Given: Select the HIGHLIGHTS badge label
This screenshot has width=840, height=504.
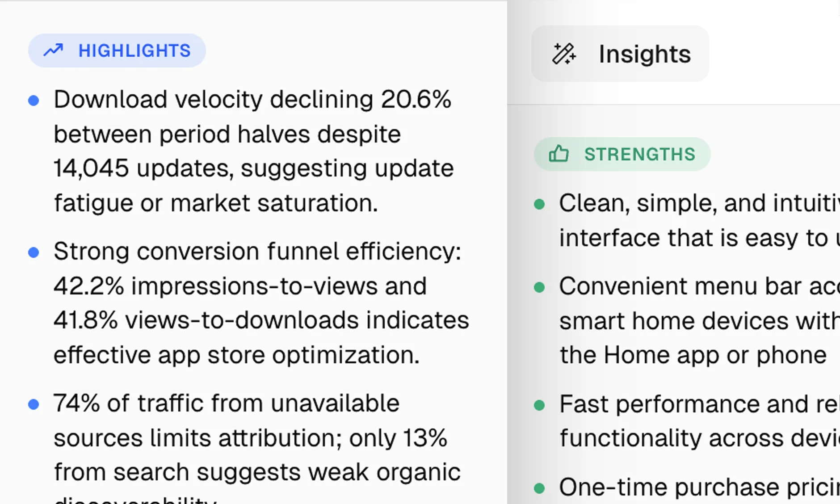Looking at the screenshot, I should coord(134,50).
